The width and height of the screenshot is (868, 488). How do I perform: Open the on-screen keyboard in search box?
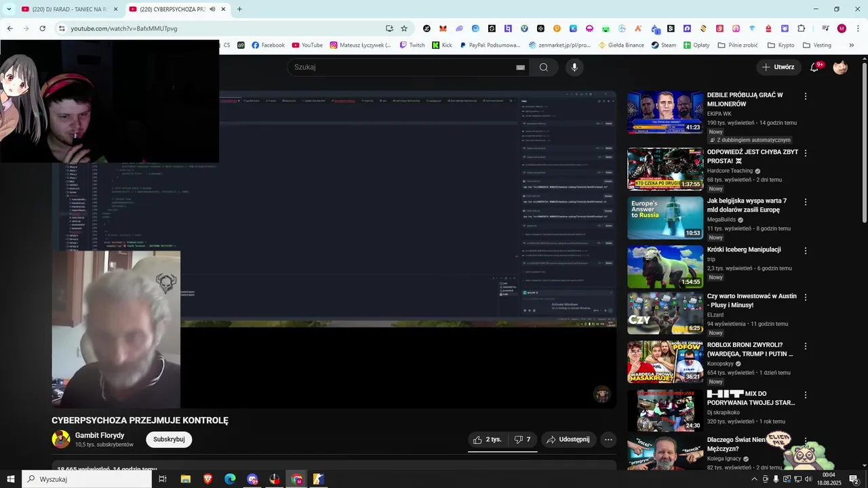click(521, 67)
